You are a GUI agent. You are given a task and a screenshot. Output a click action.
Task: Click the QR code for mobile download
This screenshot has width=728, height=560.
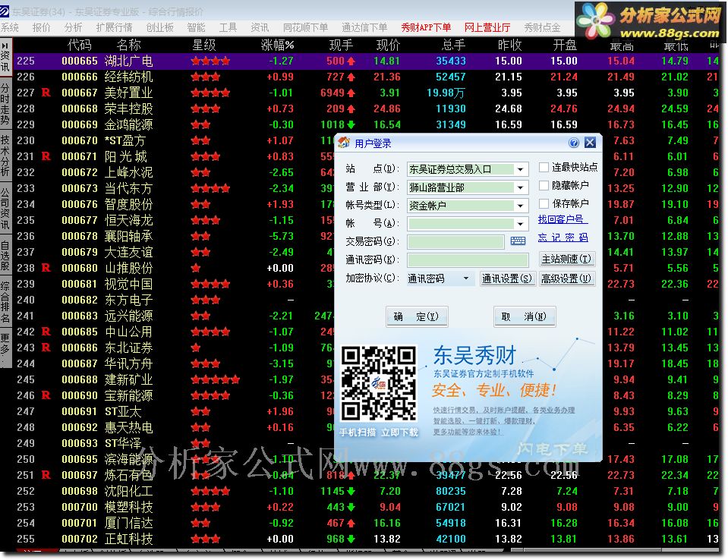point(379,383)
